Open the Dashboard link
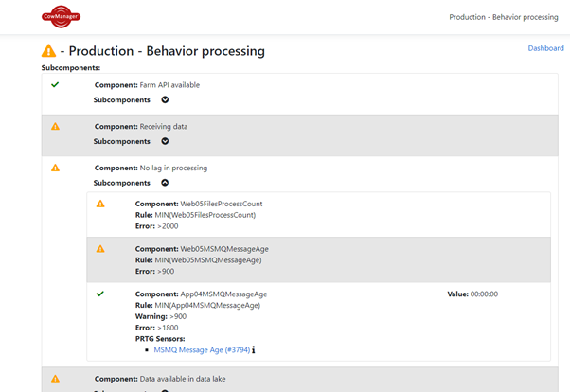The width and height of the screenshot is (570, 392). pos(545,48)
